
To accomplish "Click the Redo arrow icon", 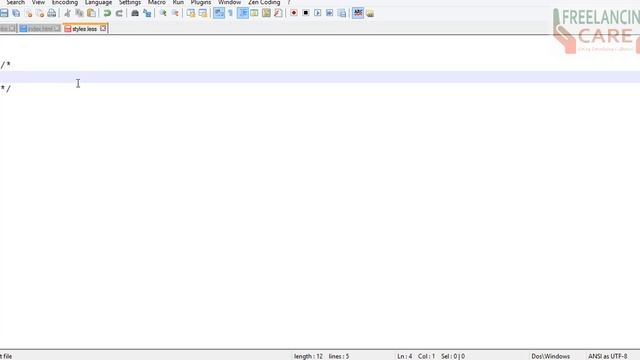I will 119,13.
